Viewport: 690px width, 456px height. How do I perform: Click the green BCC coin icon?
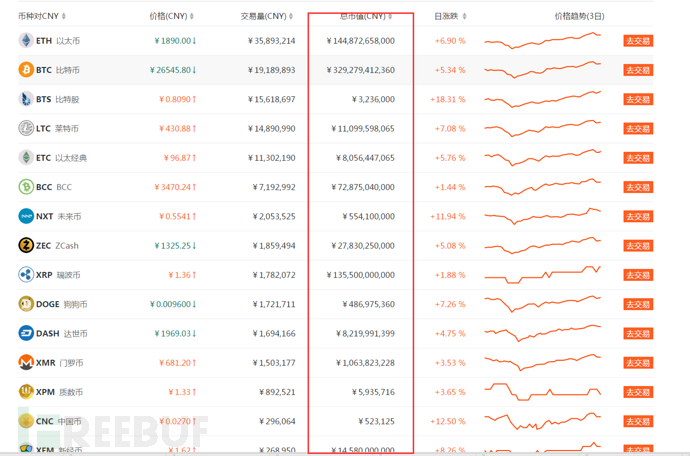point(26,187)
